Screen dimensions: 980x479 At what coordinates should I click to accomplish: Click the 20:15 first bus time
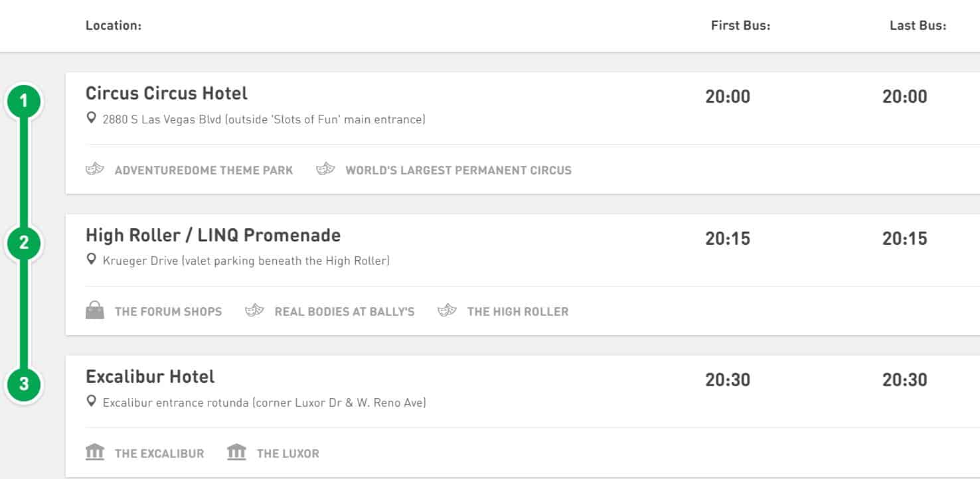click(728, 238)
